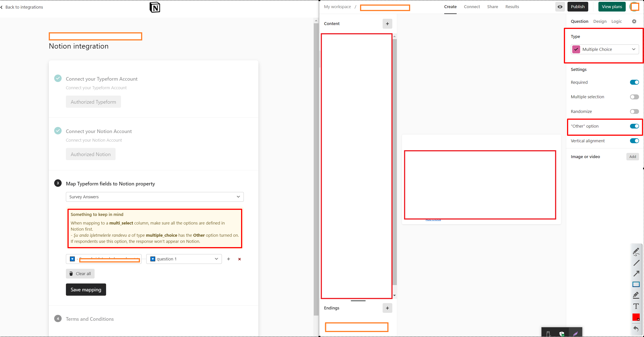Add another field mapping with the plus icon
This screenshot has height=337, width=644.
228,259
